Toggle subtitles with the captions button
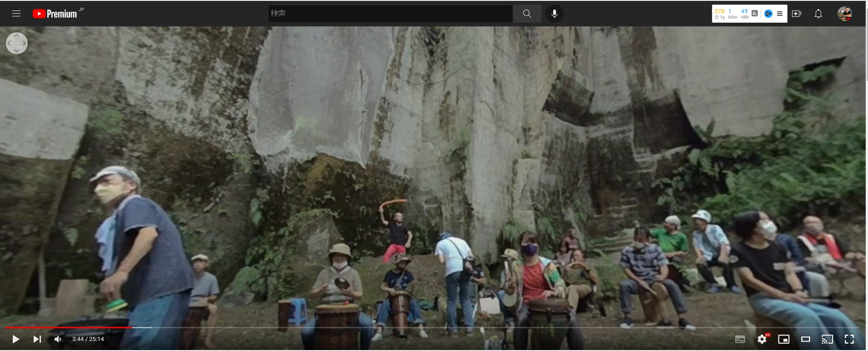The image size is (868, 351). pyautogui.click(x=740, y=339)
